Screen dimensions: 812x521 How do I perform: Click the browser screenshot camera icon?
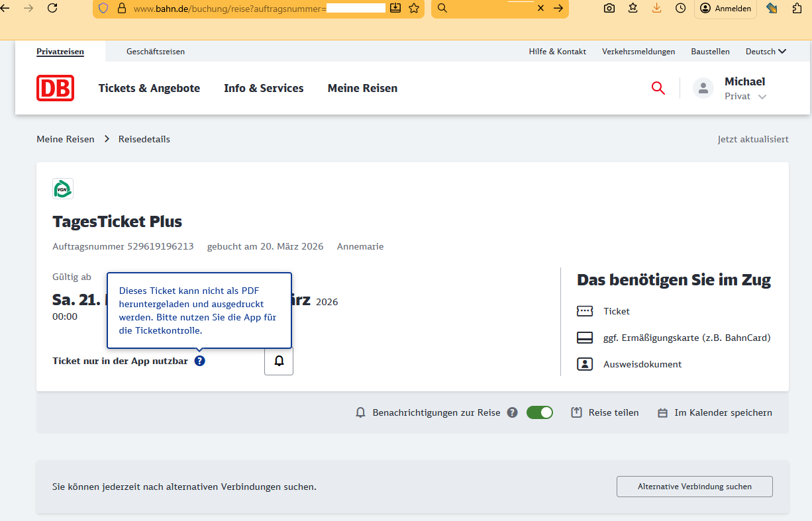click(x=609, y=8)
